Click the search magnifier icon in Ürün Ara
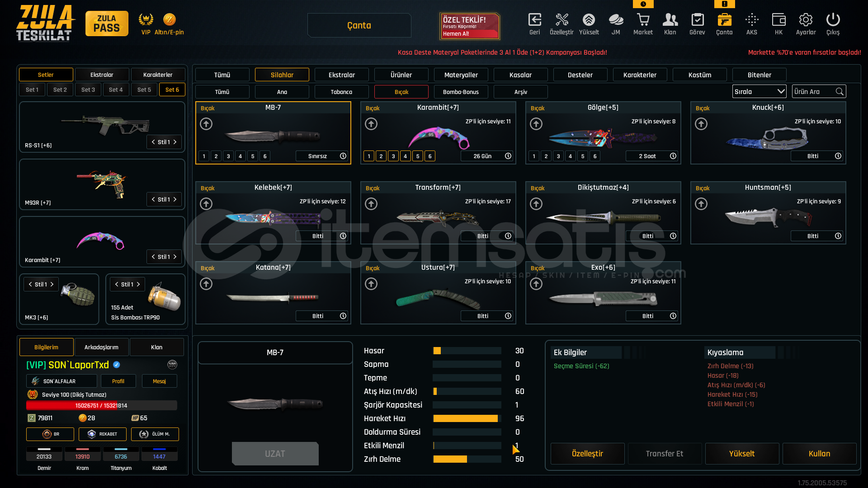Screen dimensions: 868x488 pyautogui.click(x=840, y=92)
